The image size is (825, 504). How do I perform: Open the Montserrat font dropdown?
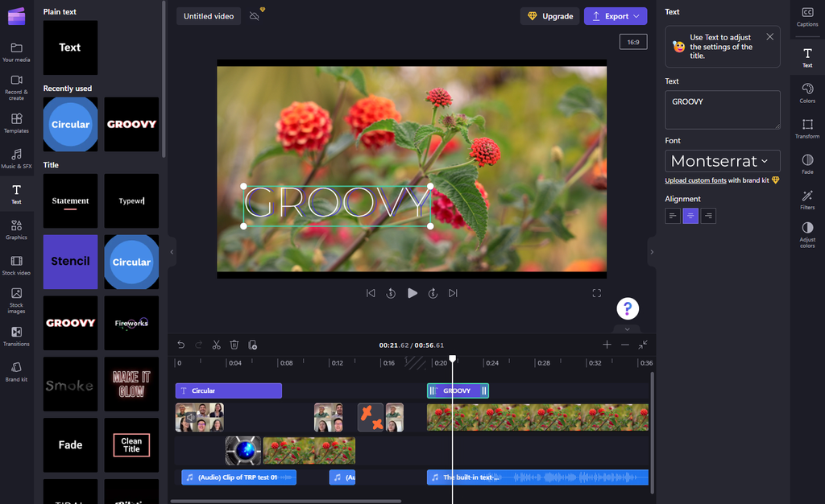click(722, 161)
